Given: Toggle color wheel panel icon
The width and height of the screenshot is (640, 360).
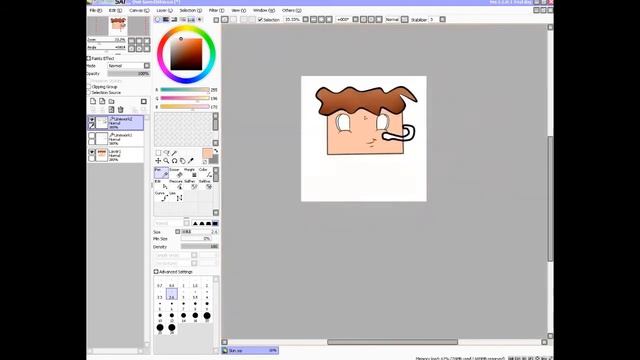Looking at the screenshot, I should pos(158,20).
